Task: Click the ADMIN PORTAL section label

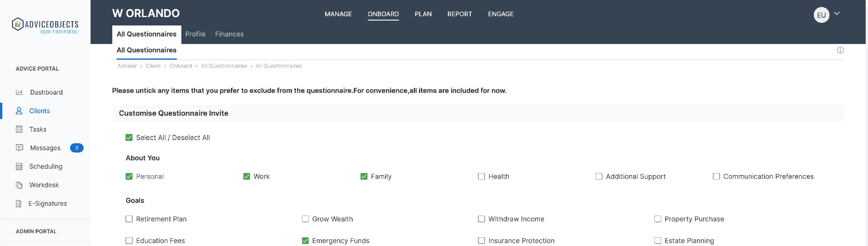Action: (36, 231)
